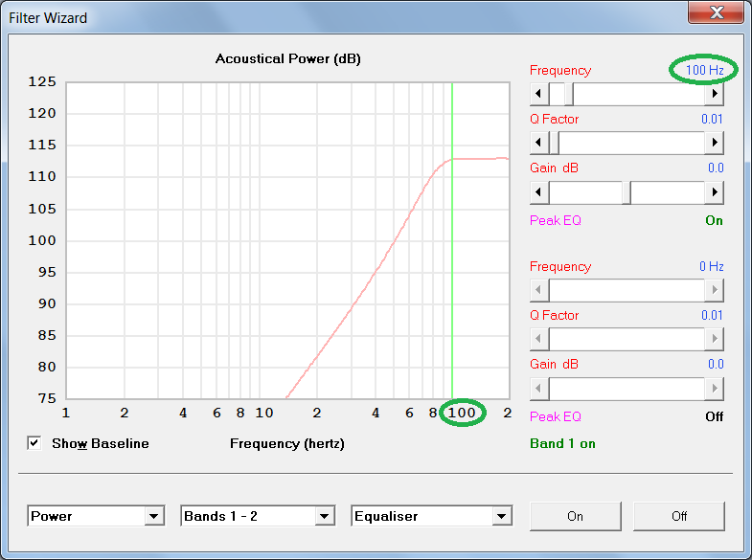The height and width of the screenshot is (560, 752).
Task: Click band 1 Gain dB slider thumb
Action: pos(627,192)
